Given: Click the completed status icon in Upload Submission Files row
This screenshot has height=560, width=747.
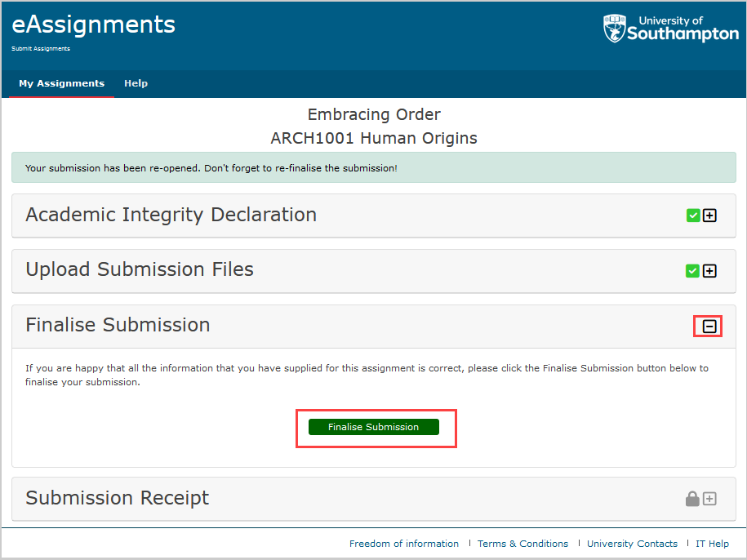Looking at the screenshot, I should point(692,270).
